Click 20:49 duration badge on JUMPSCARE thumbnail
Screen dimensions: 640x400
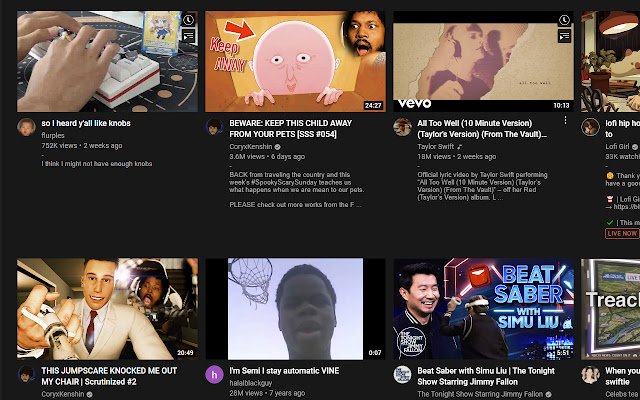tap(185, 353)
